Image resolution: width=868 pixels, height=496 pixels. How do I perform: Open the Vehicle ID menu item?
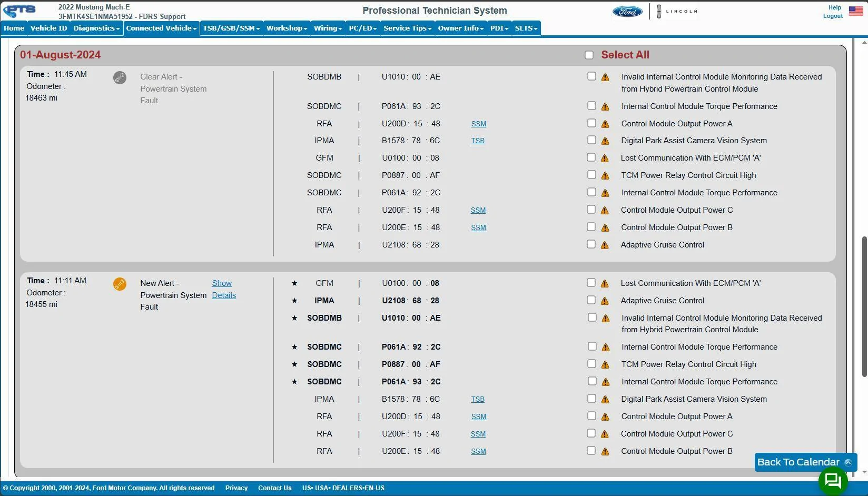click(48, 28)
